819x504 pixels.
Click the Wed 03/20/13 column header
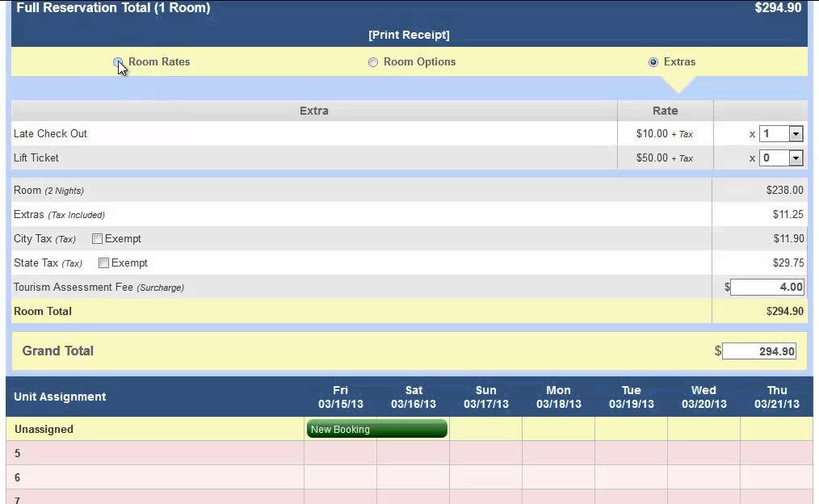click(x=703, y=397)
